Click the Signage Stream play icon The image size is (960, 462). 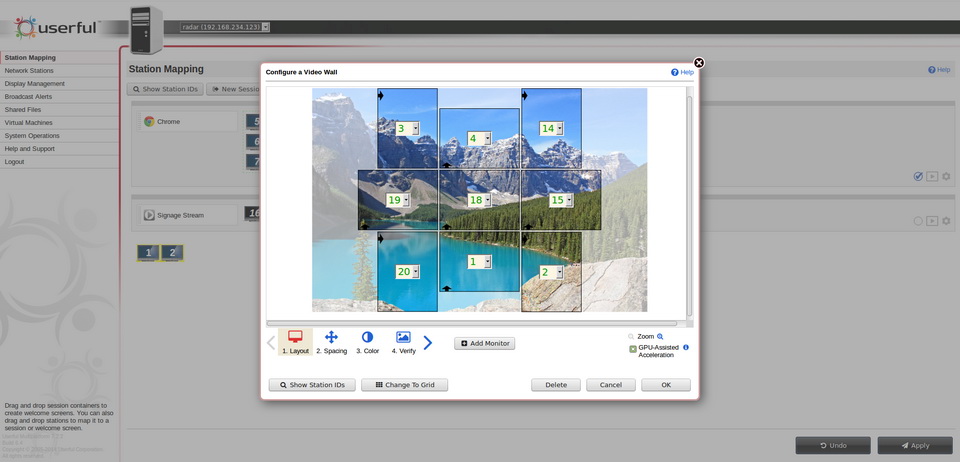[x=149, y=215]
